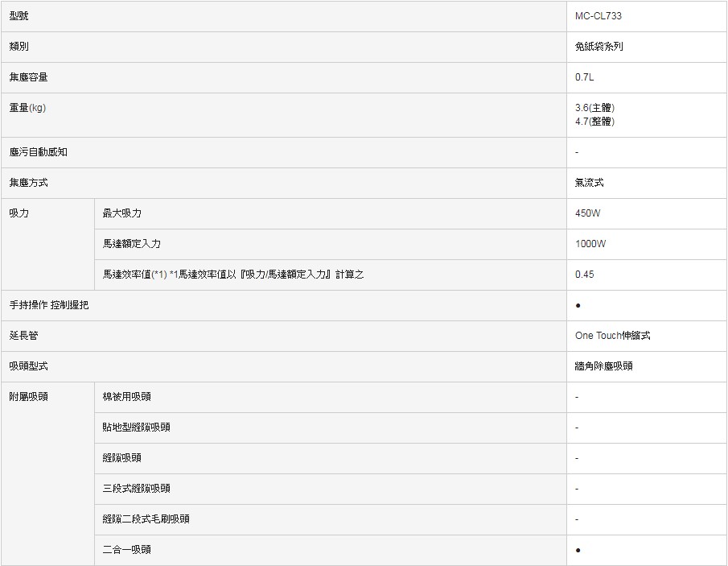Click the bullet mark in 手持操作 控制握把 row

(578, 306)
